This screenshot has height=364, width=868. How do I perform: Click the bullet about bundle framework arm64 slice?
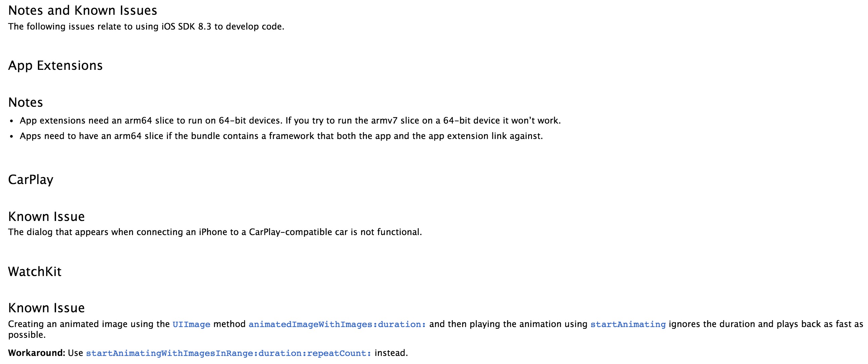pyautogui.click(x=281, y=136)
